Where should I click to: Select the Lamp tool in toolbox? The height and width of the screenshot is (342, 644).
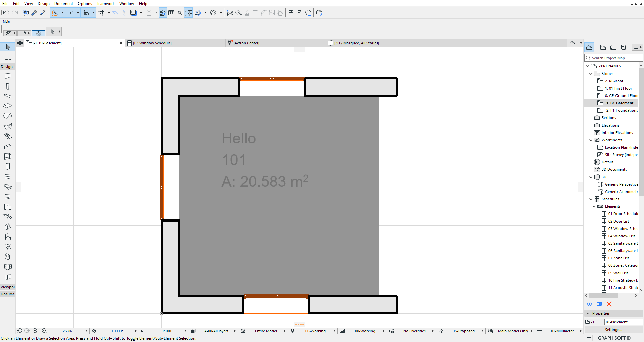tap(8, 247)
